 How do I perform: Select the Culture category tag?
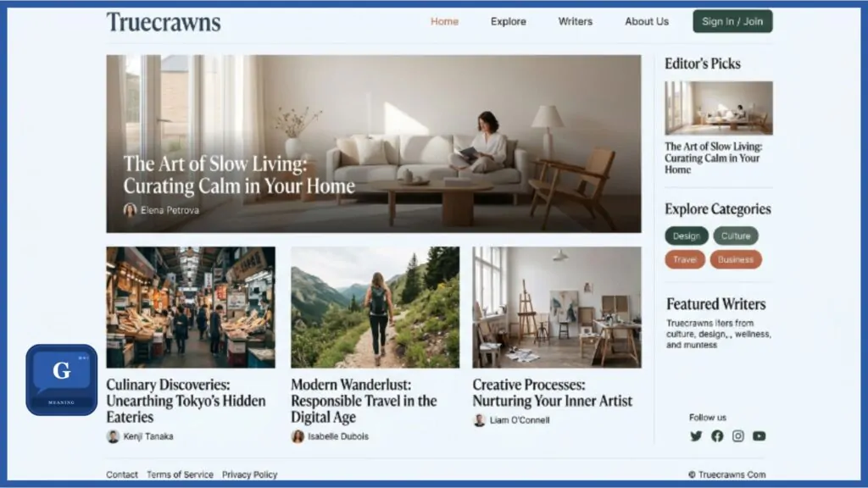(x=736, y=236)
